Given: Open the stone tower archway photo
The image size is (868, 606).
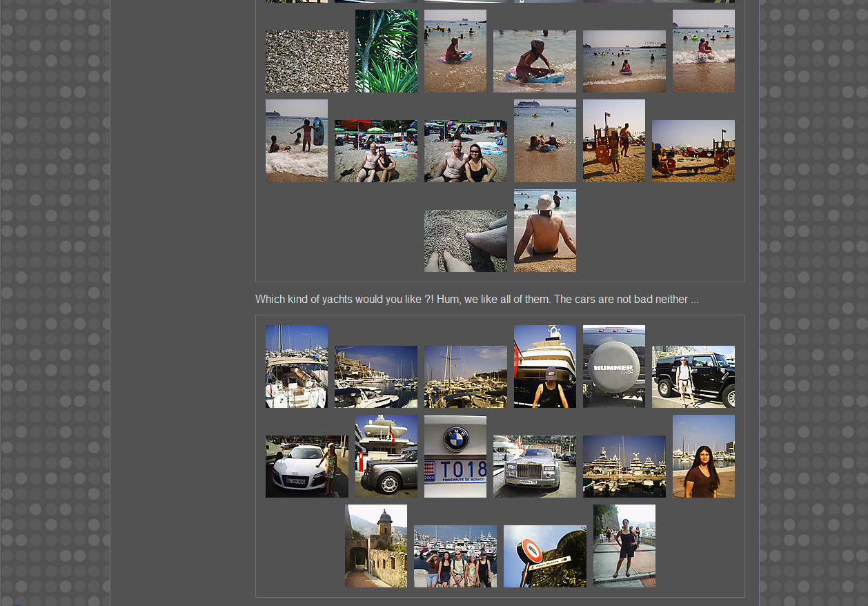Looking at the screenshot, I should [375, 546].
